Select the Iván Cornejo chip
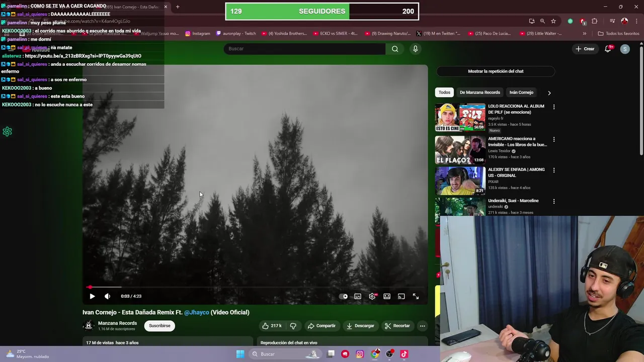The height and width of the screenshot is (362, 644). 521,93
